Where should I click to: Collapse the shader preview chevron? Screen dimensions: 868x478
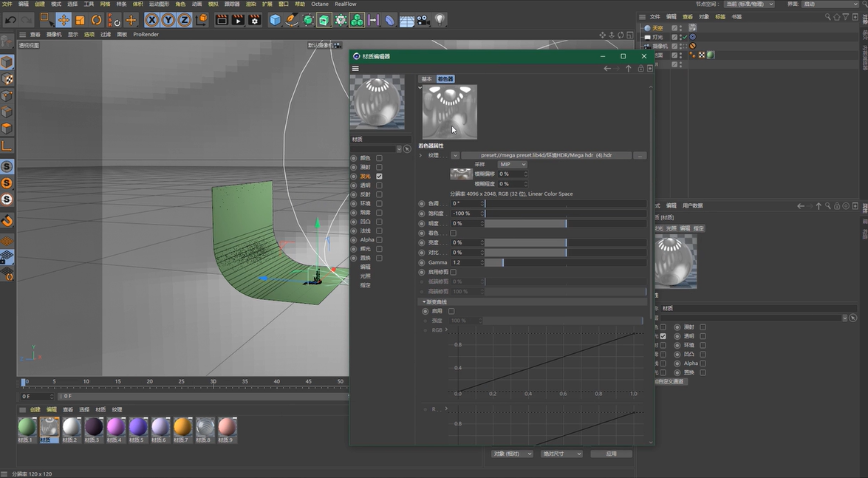(420, 87)
